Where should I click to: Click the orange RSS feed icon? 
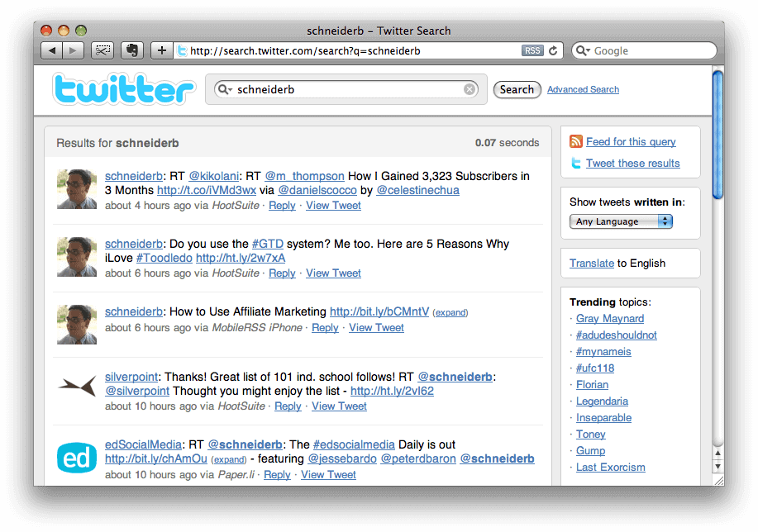click(576, 142)
